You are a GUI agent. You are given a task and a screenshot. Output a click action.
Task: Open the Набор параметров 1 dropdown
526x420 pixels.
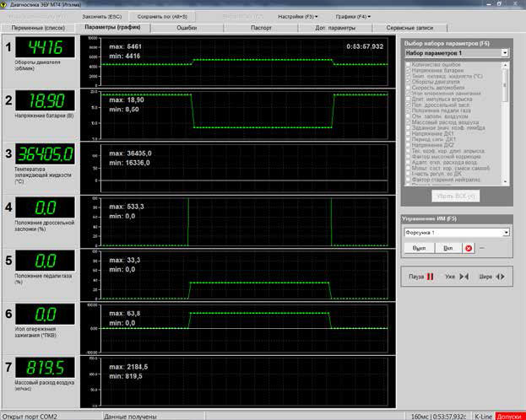tap(504, 53)
